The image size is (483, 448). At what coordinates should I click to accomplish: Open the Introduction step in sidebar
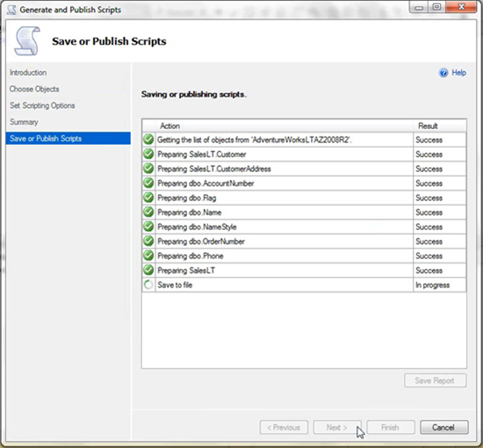[28, 73]
